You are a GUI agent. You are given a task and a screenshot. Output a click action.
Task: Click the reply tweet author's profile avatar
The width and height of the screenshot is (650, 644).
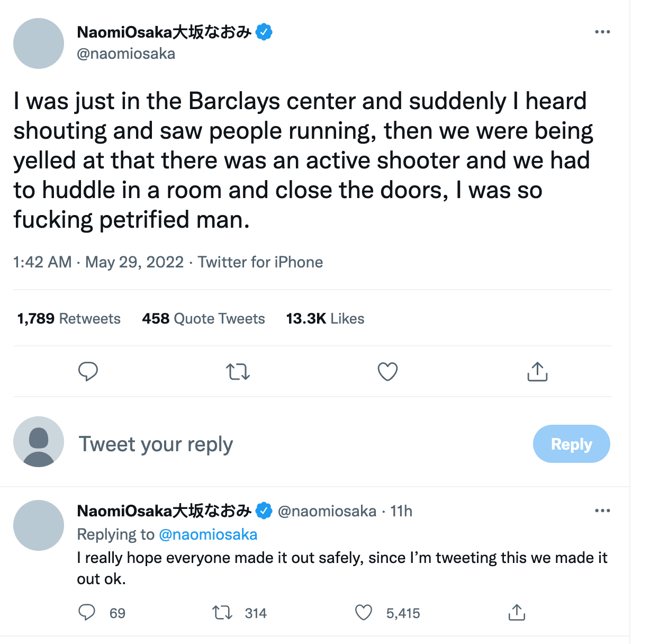point(39,525)
